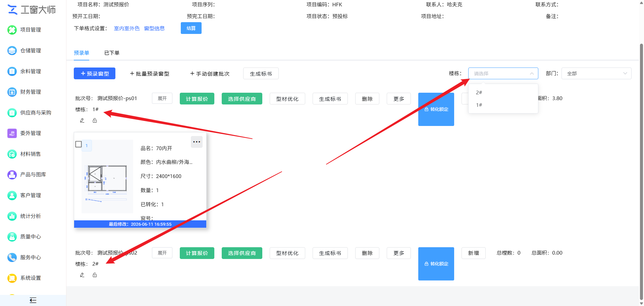Click the edit pencil icon under batch ps01
The height and width of the screenshot is (306, 644).
(x=82, y=121)
